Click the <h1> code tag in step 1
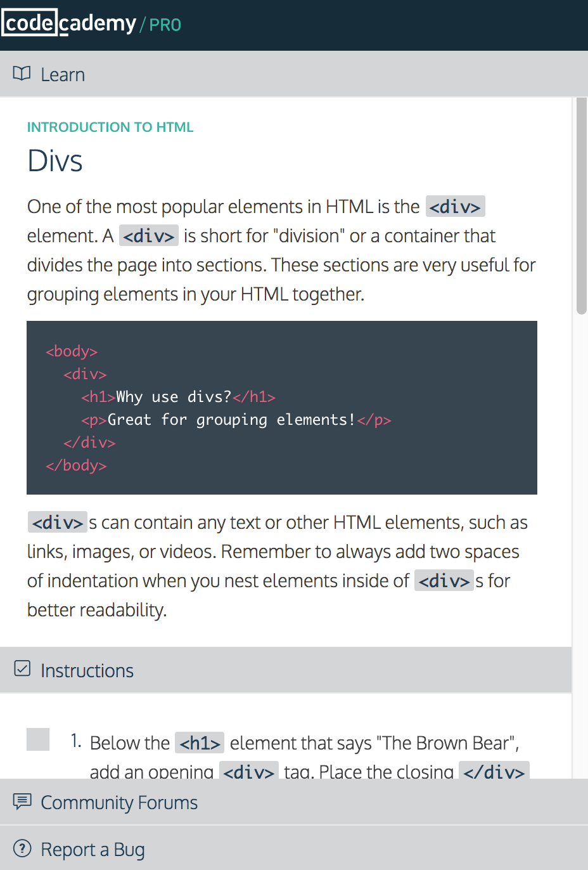This screenshot has height=870, width=588. (x=200, y=743)
